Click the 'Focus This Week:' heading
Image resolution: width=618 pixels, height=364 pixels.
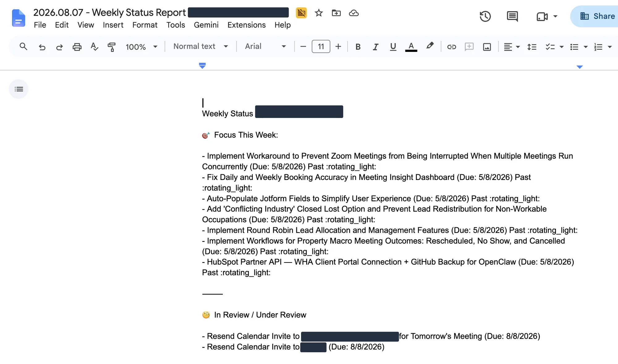tap(246, 135)
